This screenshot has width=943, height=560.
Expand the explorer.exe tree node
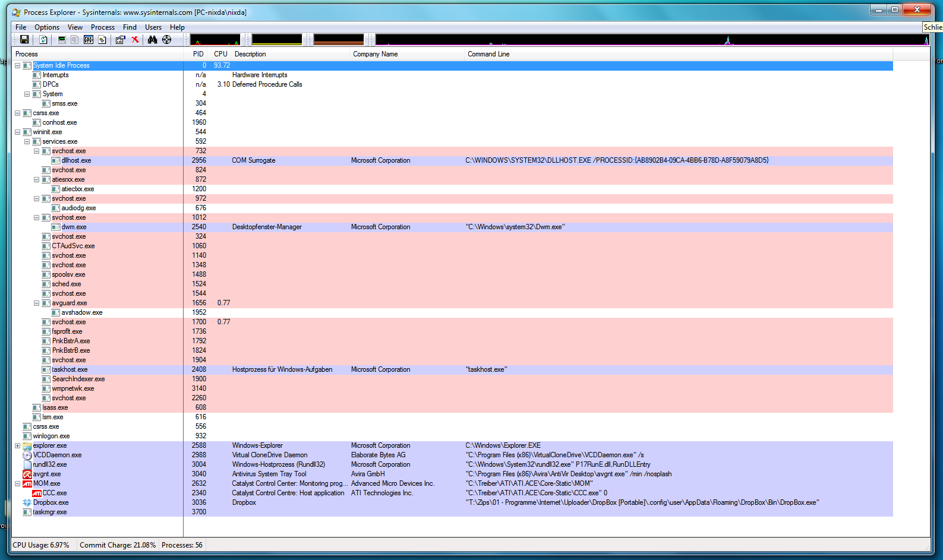click(x=17, y=445)
